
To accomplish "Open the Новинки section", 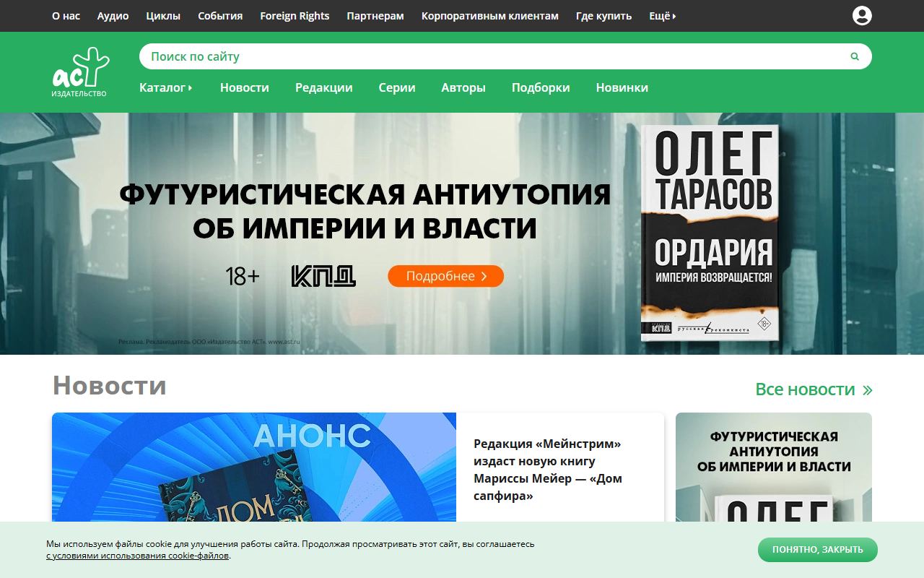I will coord(622,87).
